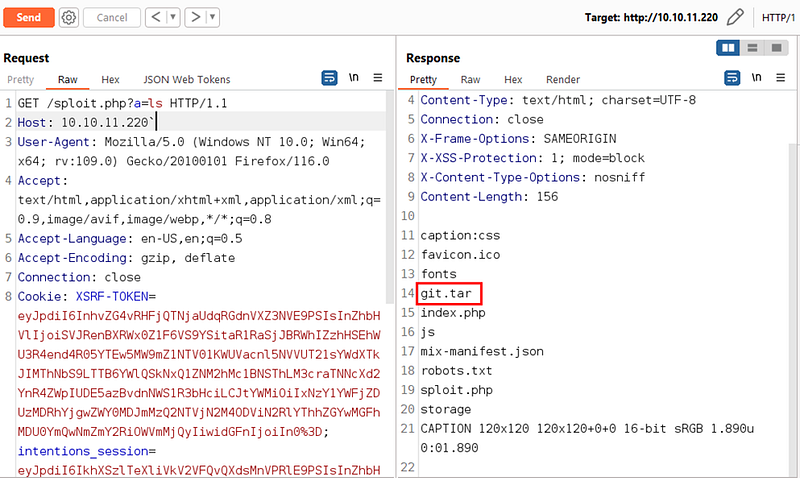The image size is (800, 478).
Task: Click the sploit.php line in response
Action: [457, 390]
